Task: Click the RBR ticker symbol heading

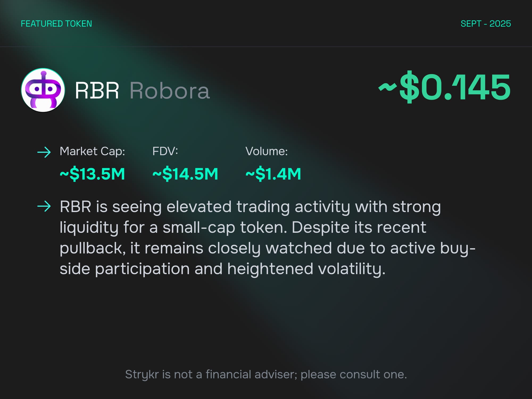Action: (x=97, y=91)
